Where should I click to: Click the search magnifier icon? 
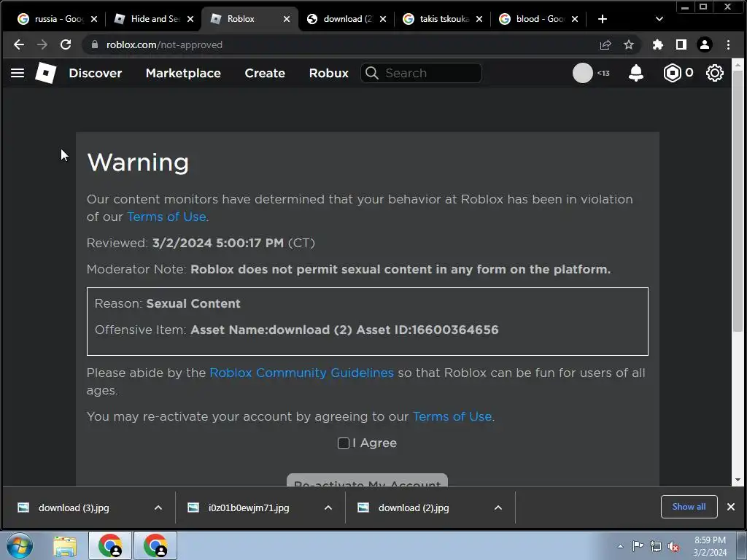point(372,73)
